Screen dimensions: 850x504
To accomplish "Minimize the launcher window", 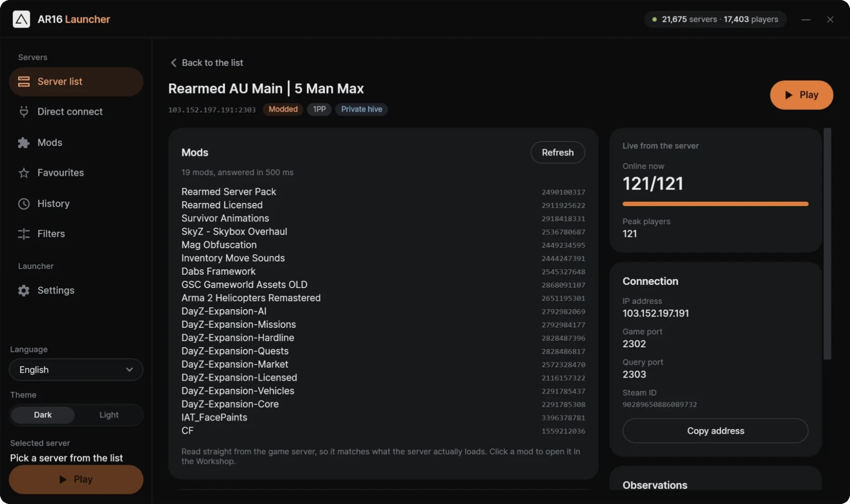I will [806, 19].
